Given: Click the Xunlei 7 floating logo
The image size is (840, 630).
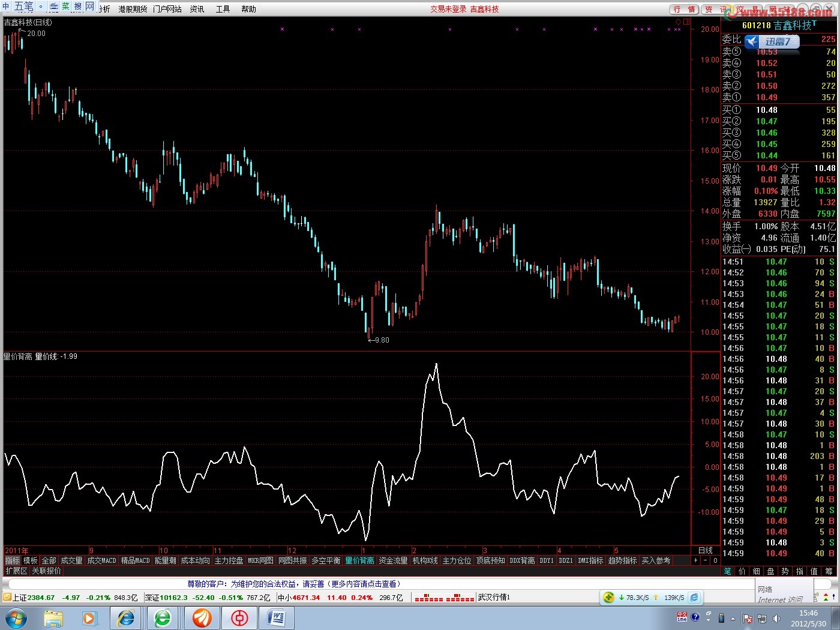Looking at the screenshot, I should pos(772,41).
